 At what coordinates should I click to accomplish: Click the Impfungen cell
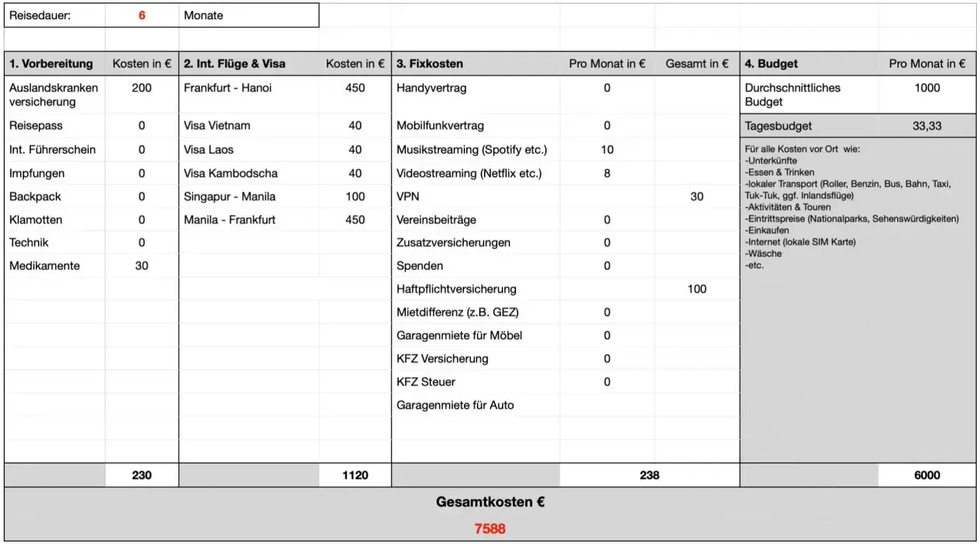[x=54, y=173]
